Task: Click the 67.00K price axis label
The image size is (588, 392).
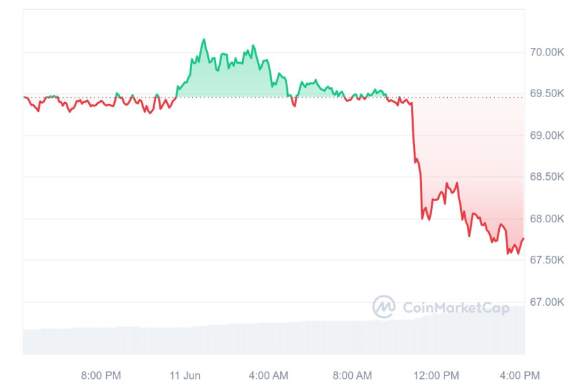Action: pyautogui.click(x=546, y=302)
